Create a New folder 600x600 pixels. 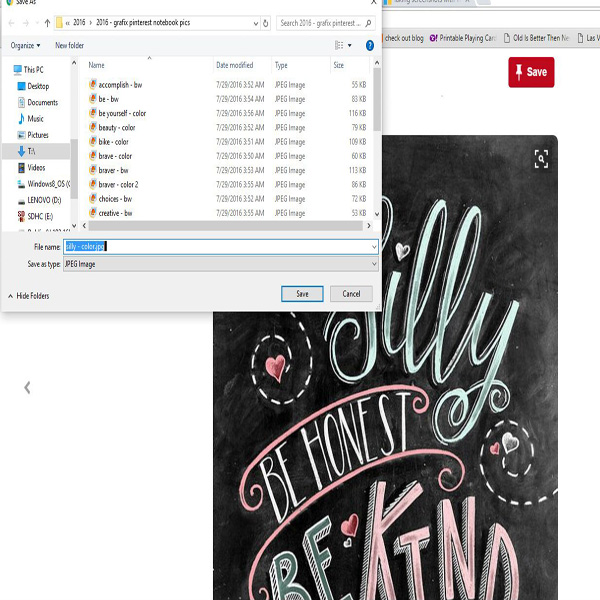[x=69, y=46]
